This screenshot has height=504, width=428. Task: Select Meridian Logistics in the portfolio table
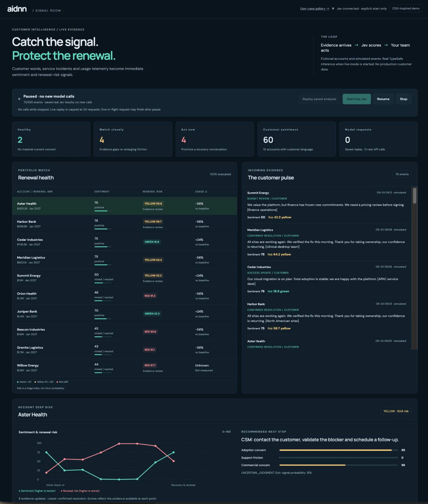[124, 260]
